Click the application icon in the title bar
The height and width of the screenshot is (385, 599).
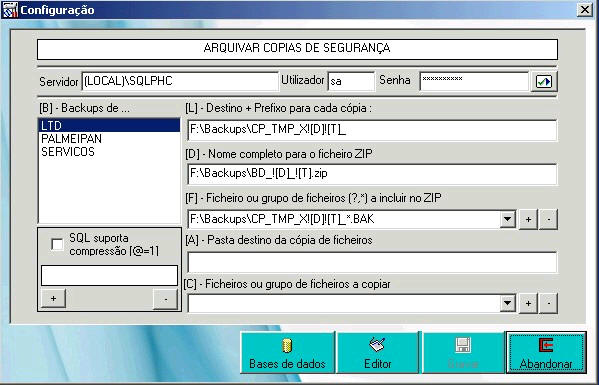pyautogui.click(x=10, y=10)
